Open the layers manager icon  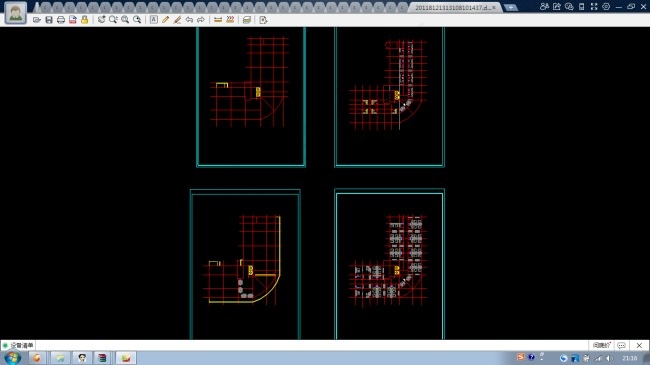(247, 20)
